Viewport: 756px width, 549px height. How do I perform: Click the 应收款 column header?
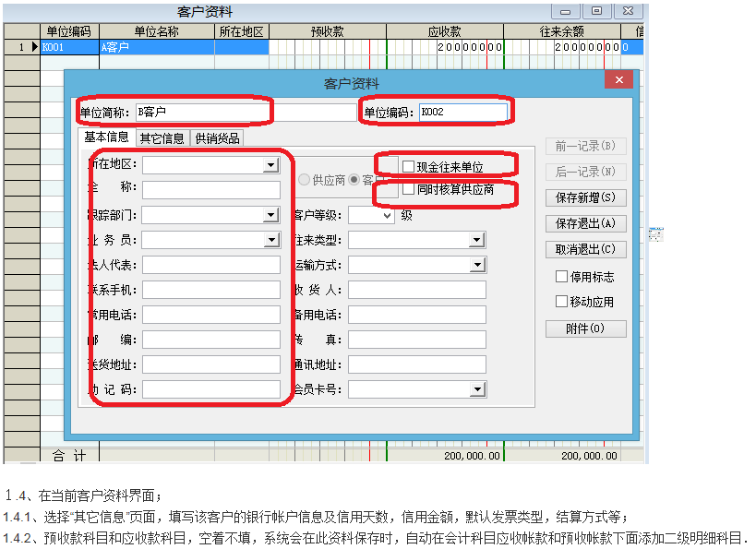pos(445,31)
